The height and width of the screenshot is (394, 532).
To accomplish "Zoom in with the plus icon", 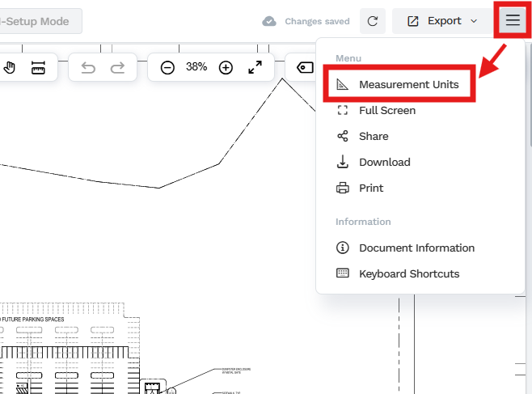I will (226, 67).
